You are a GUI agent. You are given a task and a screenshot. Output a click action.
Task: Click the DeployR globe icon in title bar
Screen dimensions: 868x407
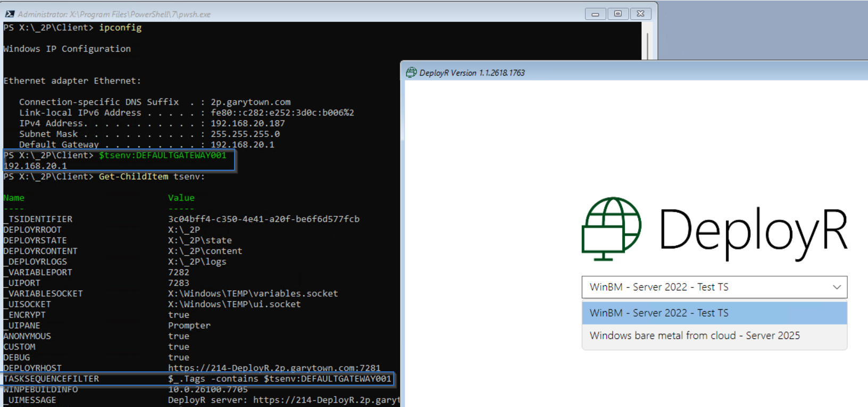coord(411,72)
